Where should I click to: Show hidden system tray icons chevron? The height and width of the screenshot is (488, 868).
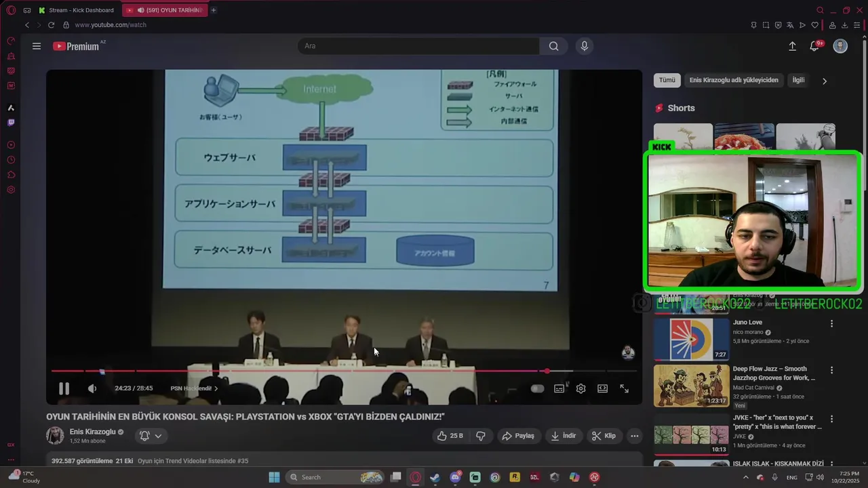click(746, 477)
